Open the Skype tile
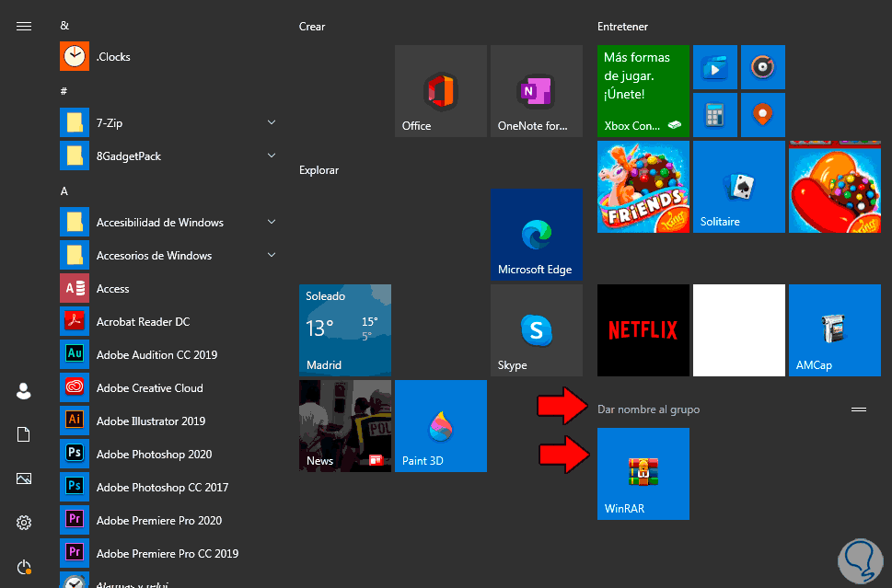Image resolution: width=892 pixels, height=588 pixels. pos(537,330)
